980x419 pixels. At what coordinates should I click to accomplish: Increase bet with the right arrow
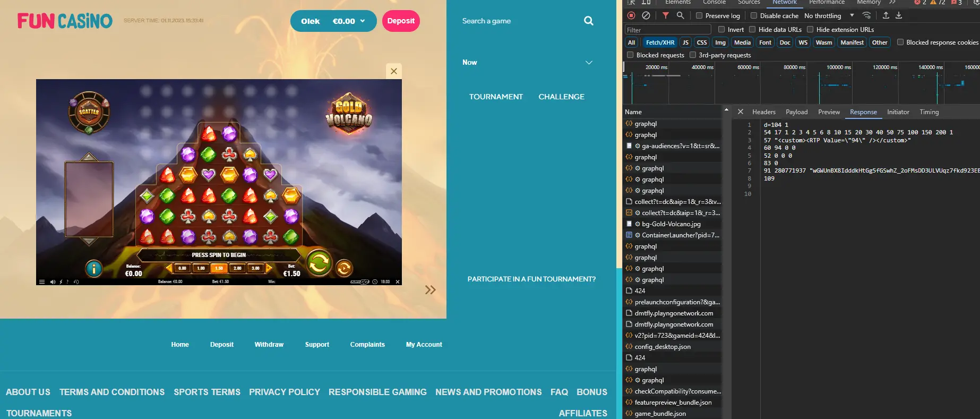(x=269, y=268)
